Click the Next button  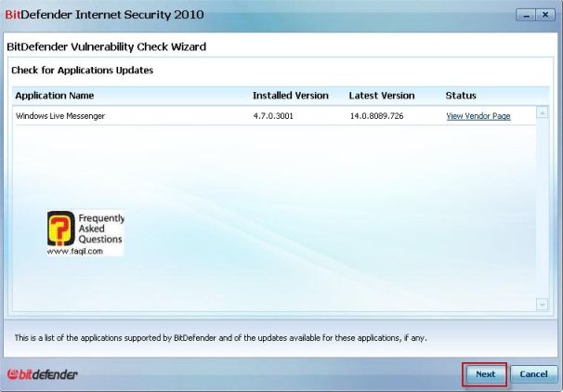[x=485, y=374]
